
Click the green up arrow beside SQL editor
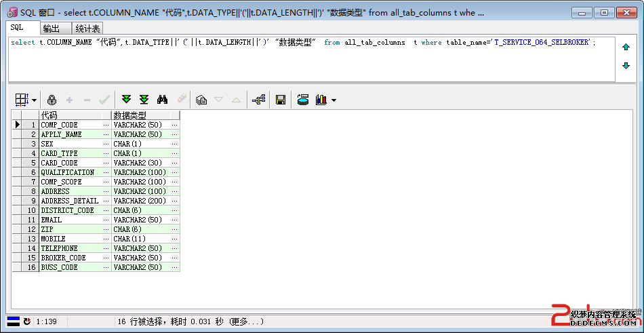coord(626,47)
